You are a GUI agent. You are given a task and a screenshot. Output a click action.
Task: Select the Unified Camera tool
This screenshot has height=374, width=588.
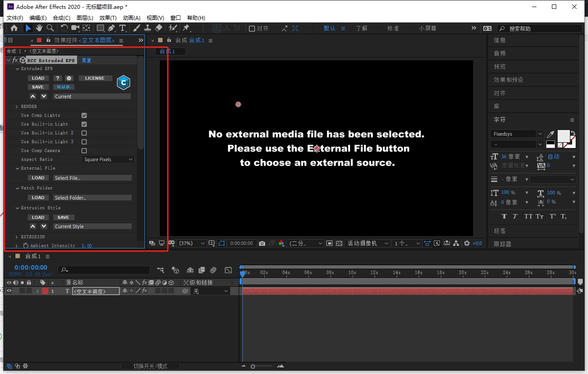75,28
